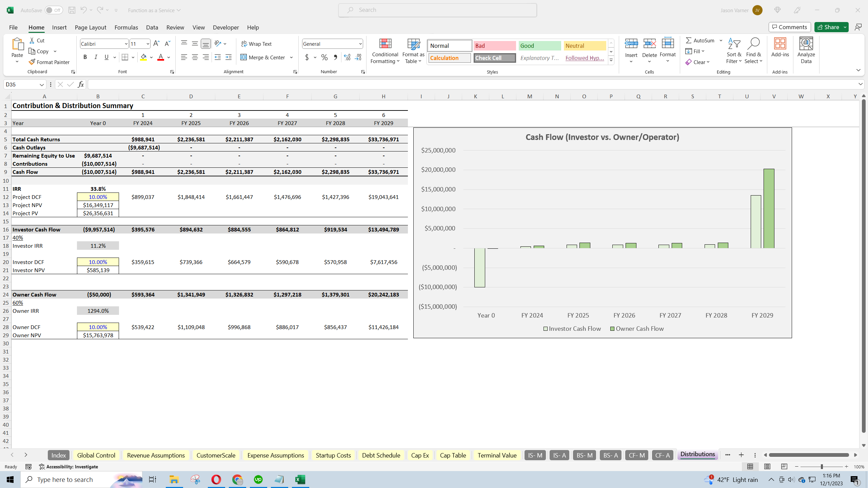Open the Fill Color dropdown arrow

pyautogui.click(x=151, y=57)
